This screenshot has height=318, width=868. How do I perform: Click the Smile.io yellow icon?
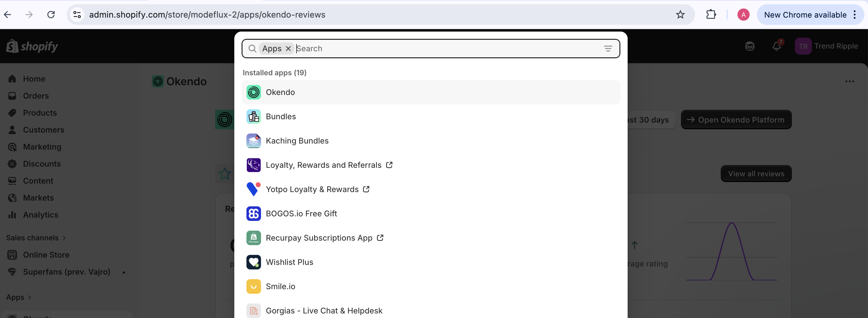coord(253,286)
